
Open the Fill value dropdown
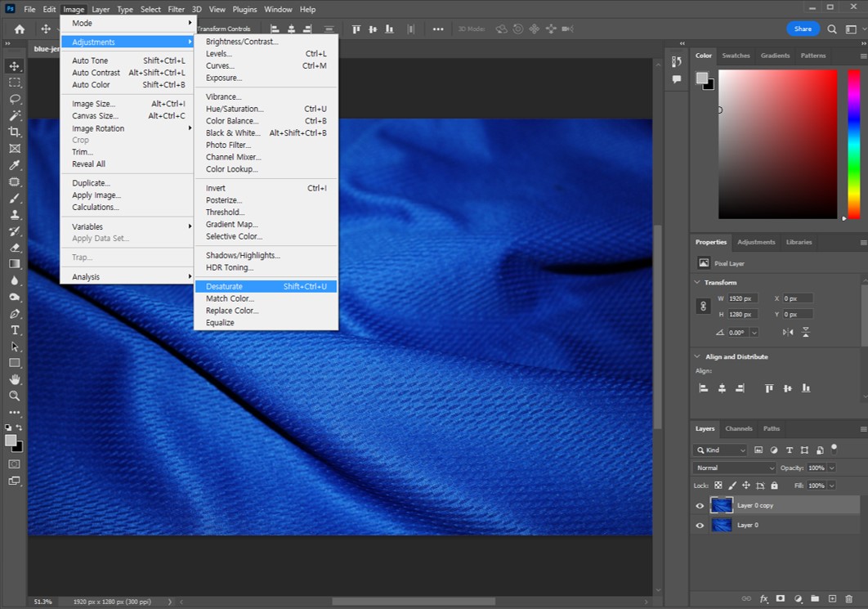point(831,486)
